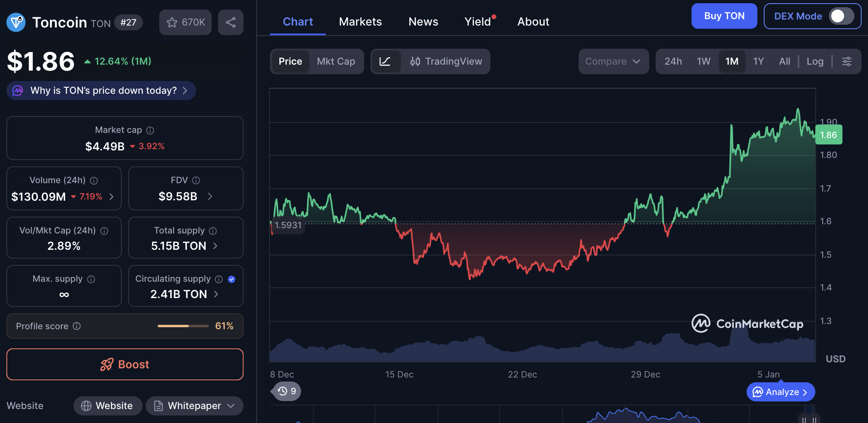The width and height of the screenshot is (868, 423).
Task: Add Toncoin to watchlist with star
Action: (x=185, y=22)
